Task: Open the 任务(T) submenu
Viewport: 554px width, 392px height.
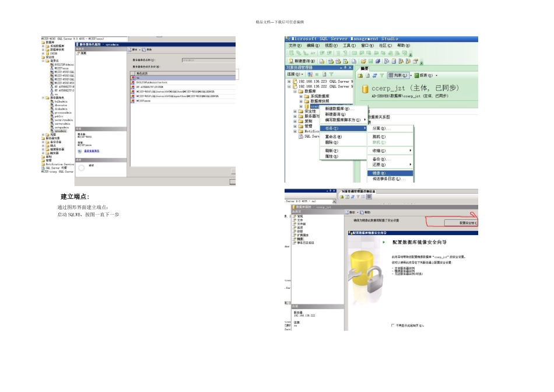Action: (343, 128)
